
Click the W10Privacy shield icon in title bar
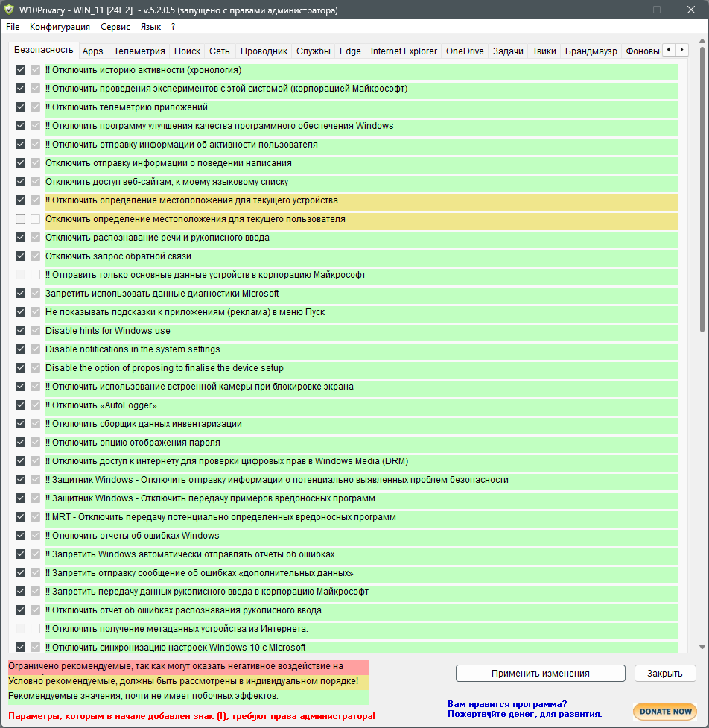tap(9, 10)
